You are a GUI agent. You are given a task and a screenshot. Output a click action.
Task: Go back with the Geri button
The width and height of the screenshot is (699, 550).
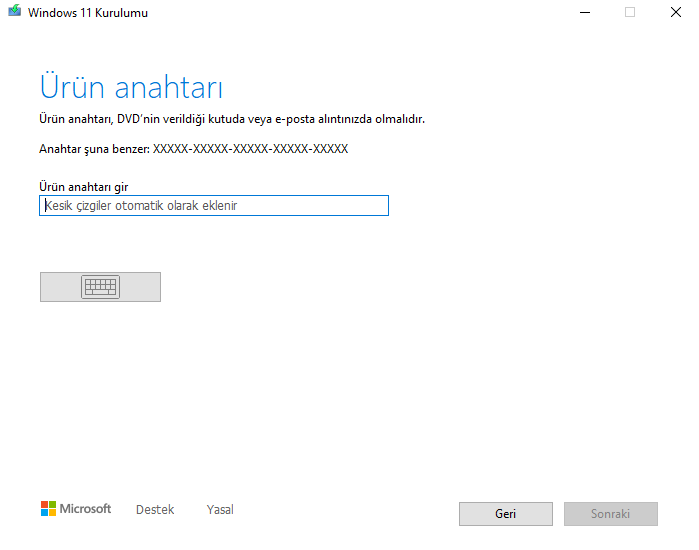tap(506, 514)
